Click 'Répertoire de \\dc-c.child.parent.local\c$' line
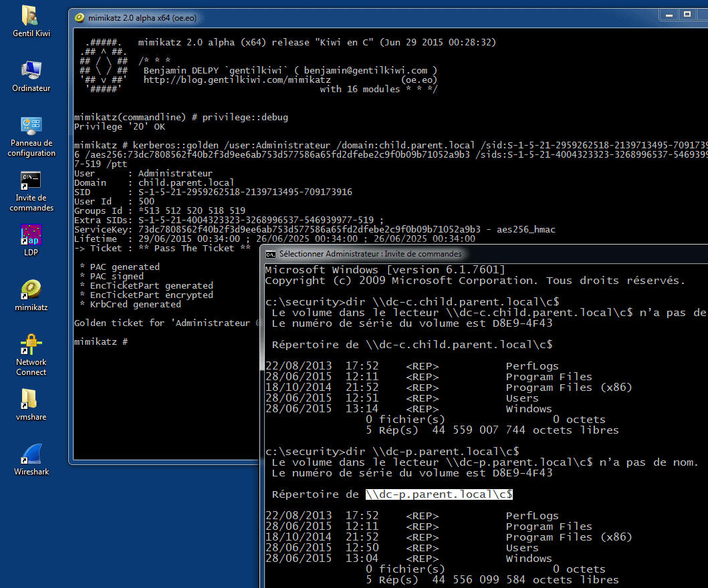This screenshot has height=588, width=708. (412, 345)
